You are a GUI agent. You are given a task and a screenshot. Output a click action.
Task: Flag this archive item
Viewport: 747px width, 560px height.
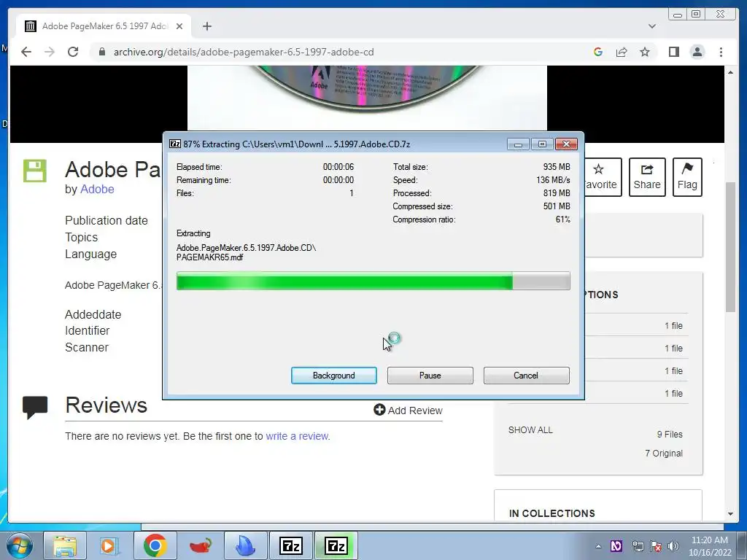[687, 177]
